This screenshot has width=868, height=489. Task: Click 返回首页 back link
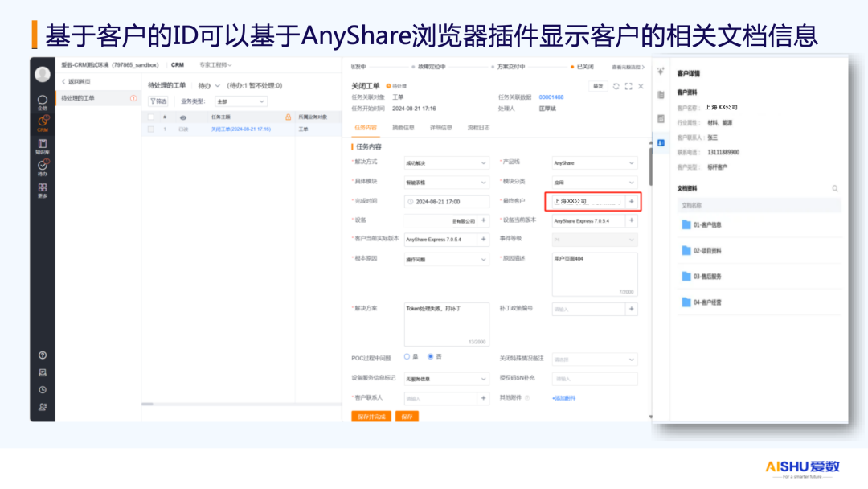76,81
